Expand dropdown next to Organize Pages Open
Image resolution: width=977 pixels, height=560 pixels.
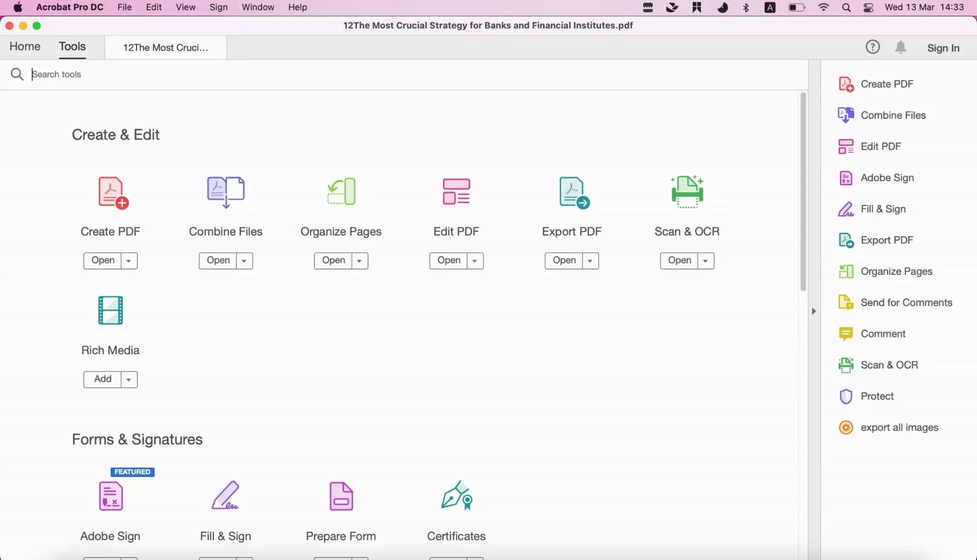point(359,260)
